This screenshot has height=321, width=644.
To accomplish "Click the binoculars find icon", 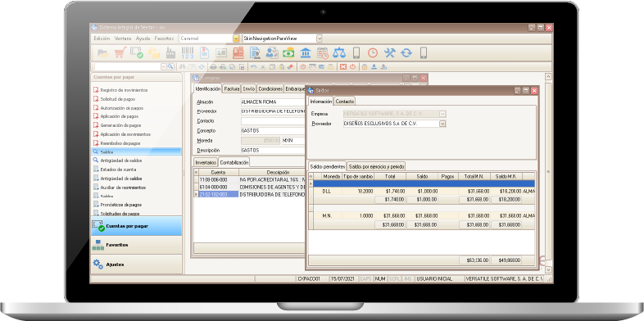I will tap(183, 66).
